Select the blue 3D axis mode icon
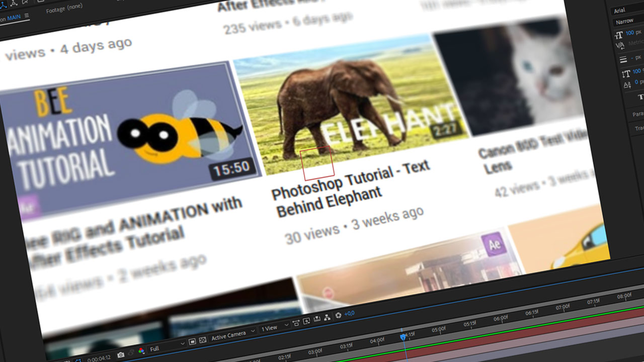644x362 pixels. click(3, 5)
